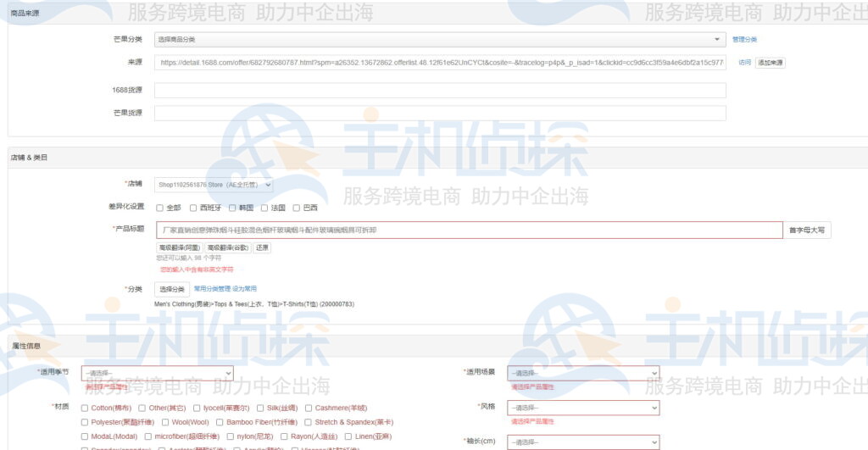The height and width of the screenshot is (450, 868).
Task: Click the 访问 link beside source URL
Action: 744,63
